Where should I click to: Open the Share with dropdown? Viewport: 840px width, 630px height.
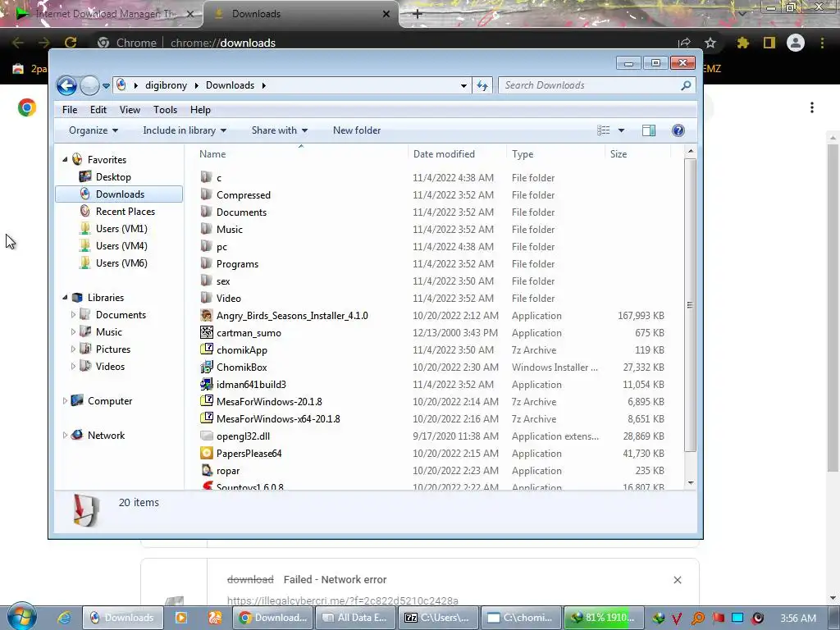[x=279, y=130]
